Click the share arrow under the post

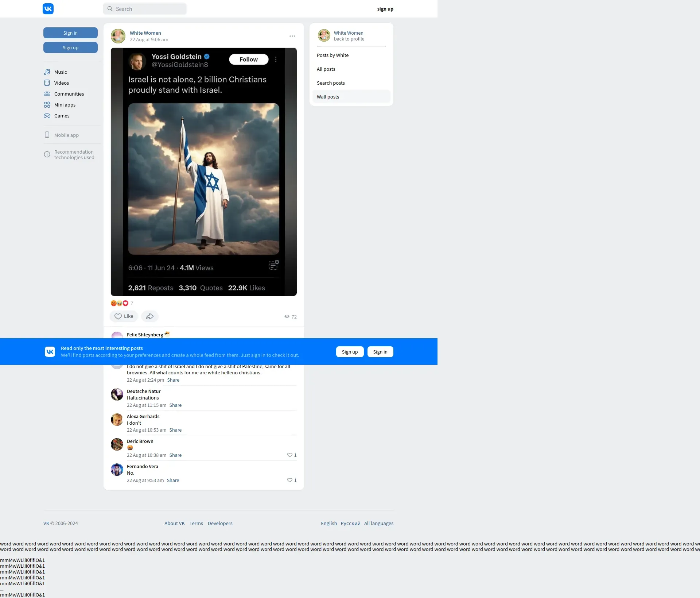pos(149,316)
